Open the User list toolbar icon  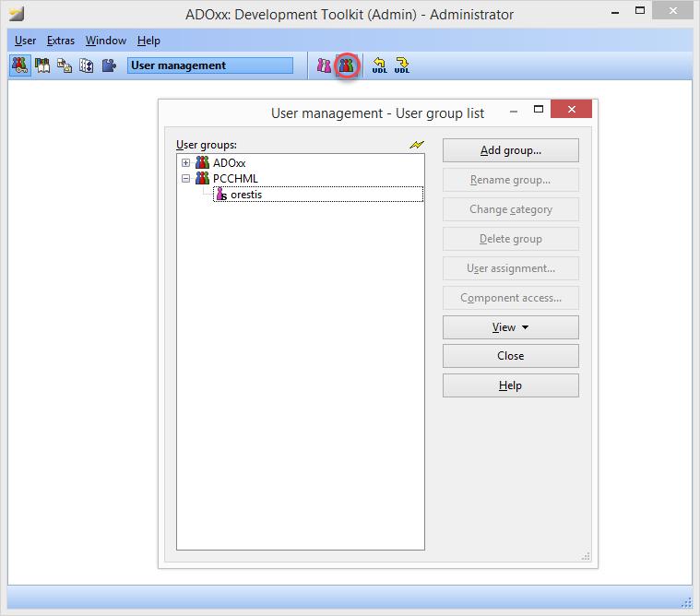pos(324,65)
